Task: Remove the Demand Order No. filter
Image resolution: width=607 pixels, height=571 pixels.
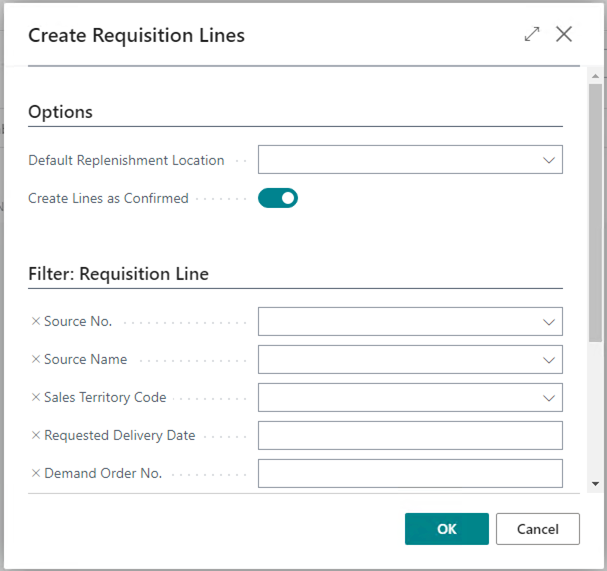Action: point(36,474)
